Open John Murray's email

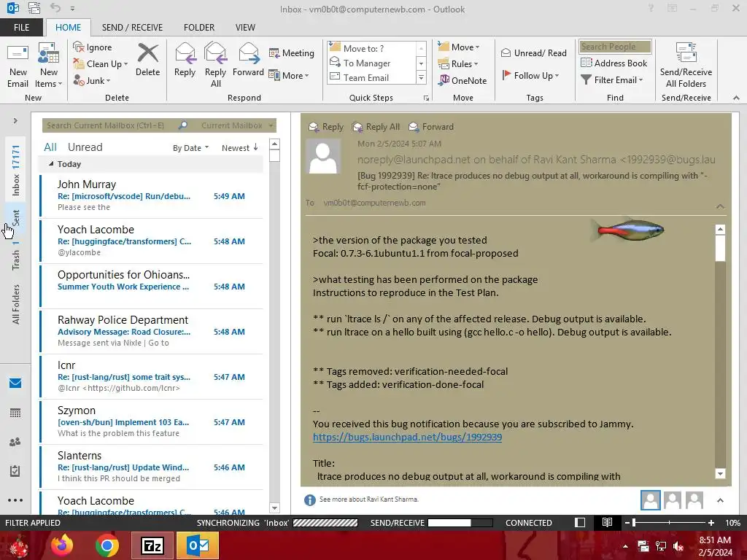(x=152, y=195)
